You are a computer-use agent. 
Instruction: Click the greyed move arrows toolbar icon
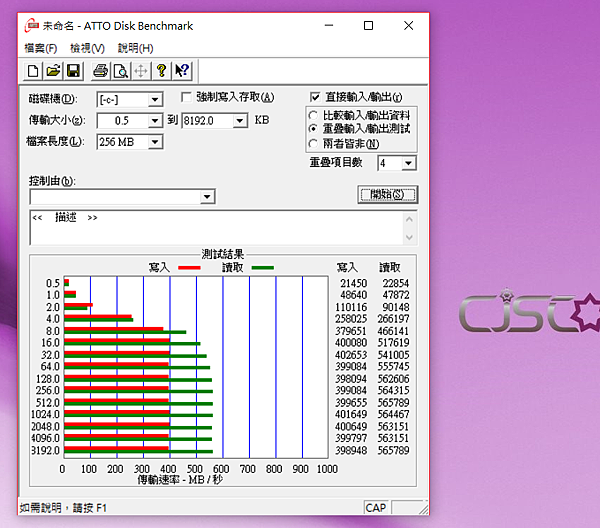click(141, 71)
